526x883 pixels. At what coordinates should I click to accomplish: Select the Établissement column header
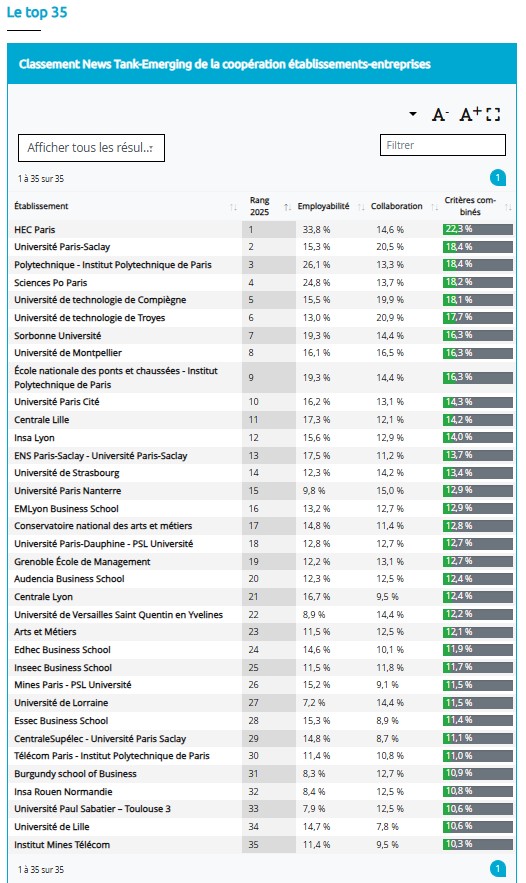click(x=41, y=206)
